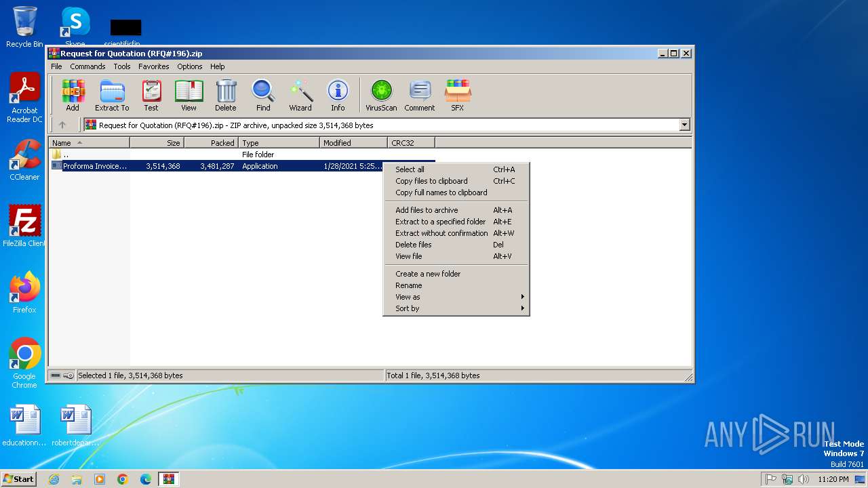868x488 pixels.
Task: Open Extract To tool
Action: coord(112,95)
